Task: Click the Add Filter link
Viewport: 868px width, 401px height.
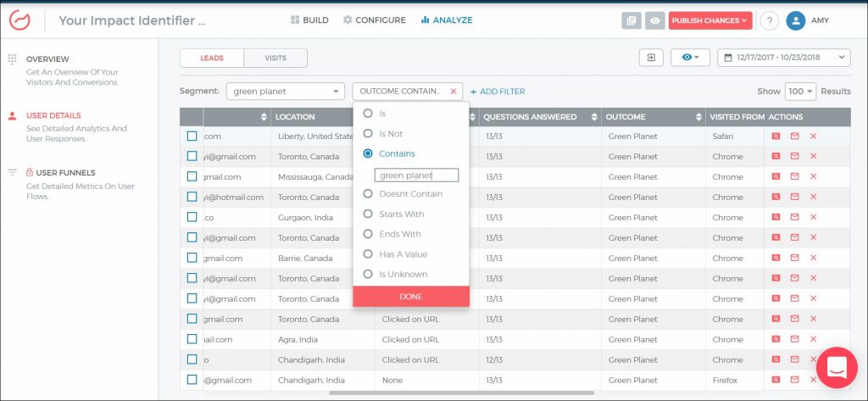Action: point(498,92)
